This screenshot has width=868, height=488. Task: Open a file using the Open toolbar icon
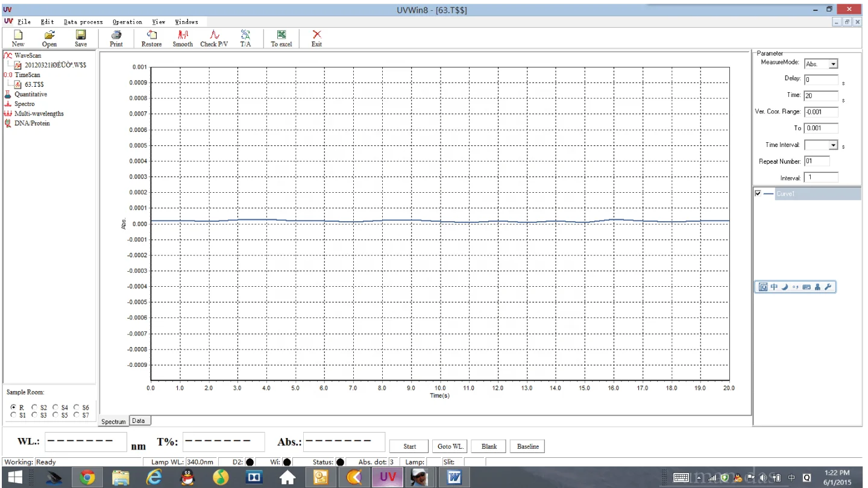pos(49,37)
